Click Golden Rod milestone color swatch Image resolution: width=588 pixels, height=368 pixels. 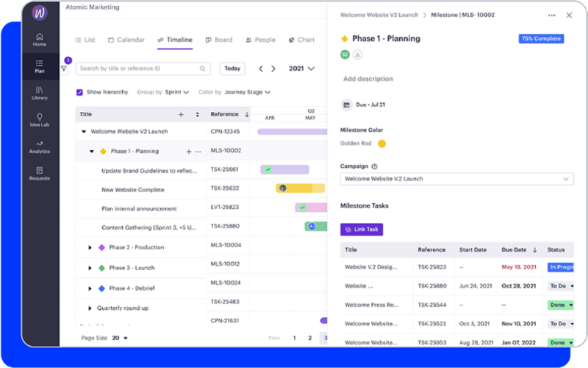coord(381,144)
